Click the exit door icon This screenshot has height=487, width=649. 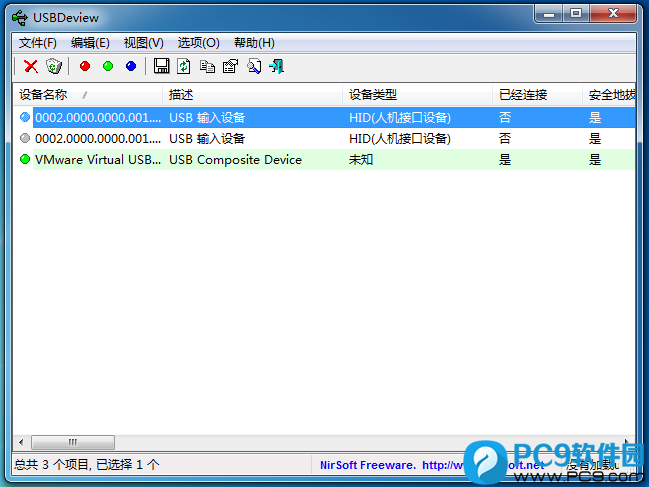point(276,66)
